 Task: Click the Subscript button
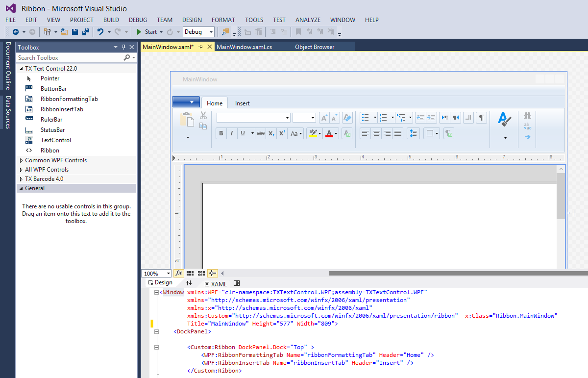271,133
